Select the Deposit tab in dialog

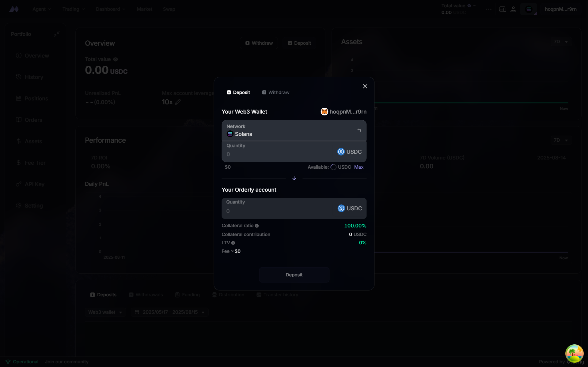238,92
